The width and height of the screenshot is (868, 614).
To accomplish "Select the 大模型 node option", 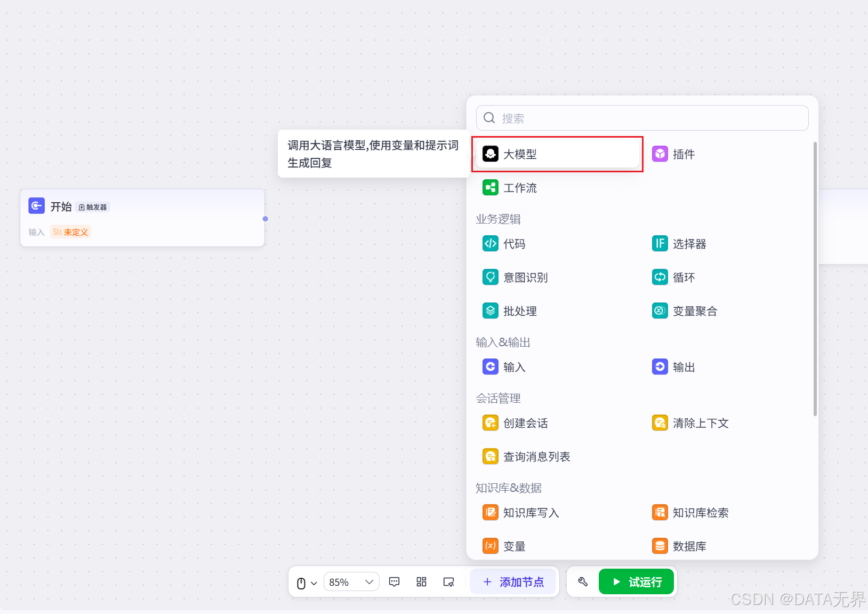I will tap(558, 154).
